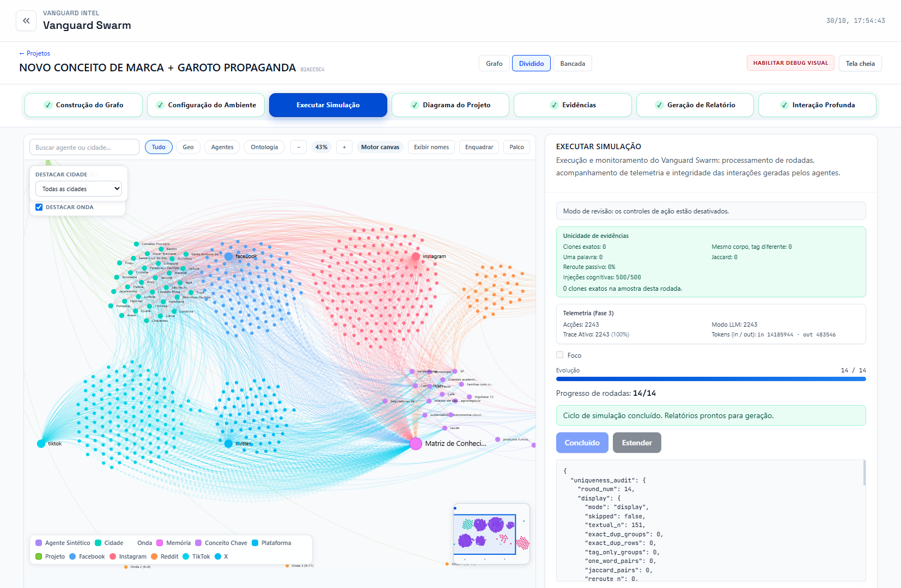
Task: Click Habilitar Debug Visual button
Action: [790, 63]
